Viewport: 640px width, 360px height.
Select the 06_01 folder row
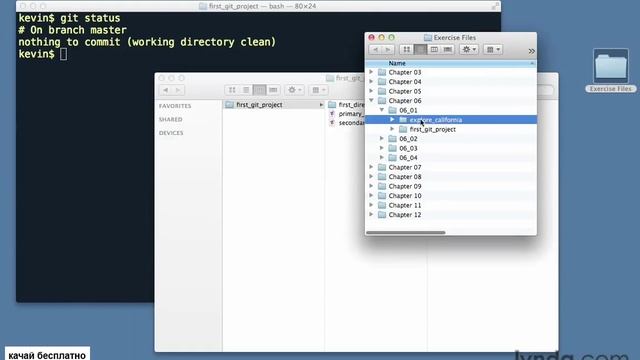pos(451,110)
